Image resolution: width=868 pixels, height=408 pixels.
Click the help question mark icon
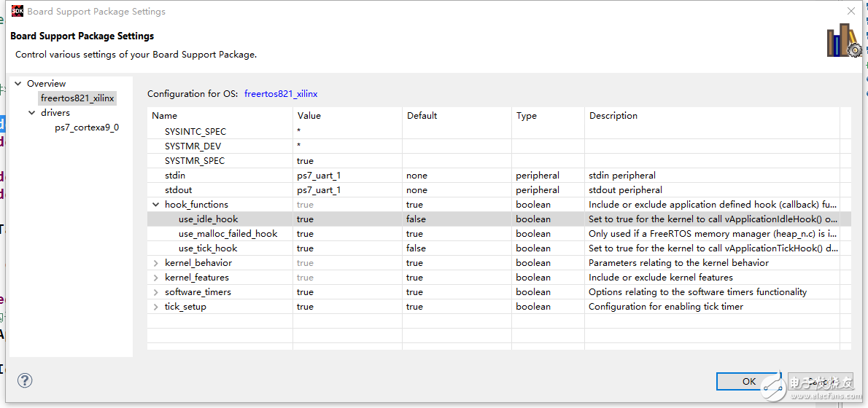pyautogui.click(x=25, y=380)
